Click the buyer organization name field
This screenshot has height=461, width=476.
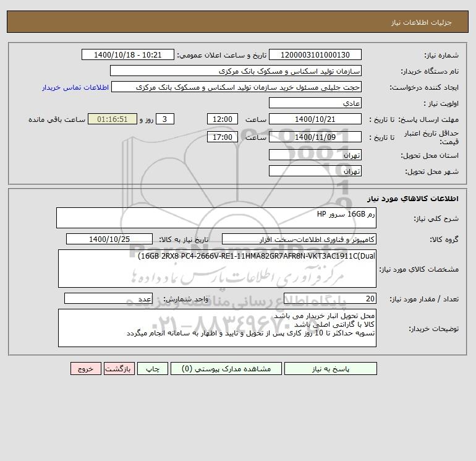[x=236, y=71]
